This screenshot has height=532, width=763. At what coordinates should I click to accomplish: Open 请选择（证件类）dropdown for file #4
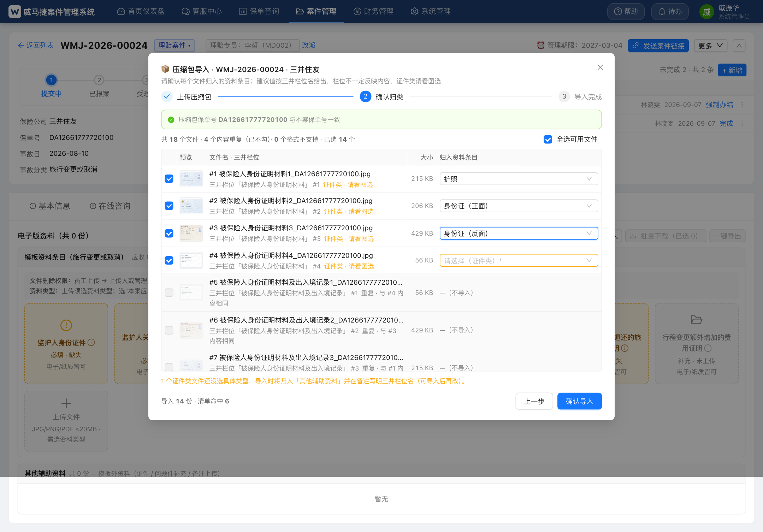coord(519,261)
